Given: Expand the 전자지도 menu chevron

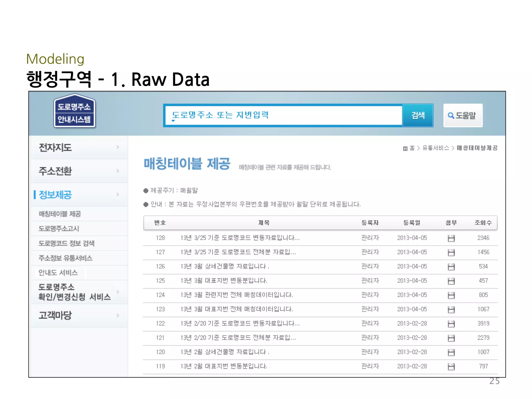Looking at the screenshot, I should 118,147.
